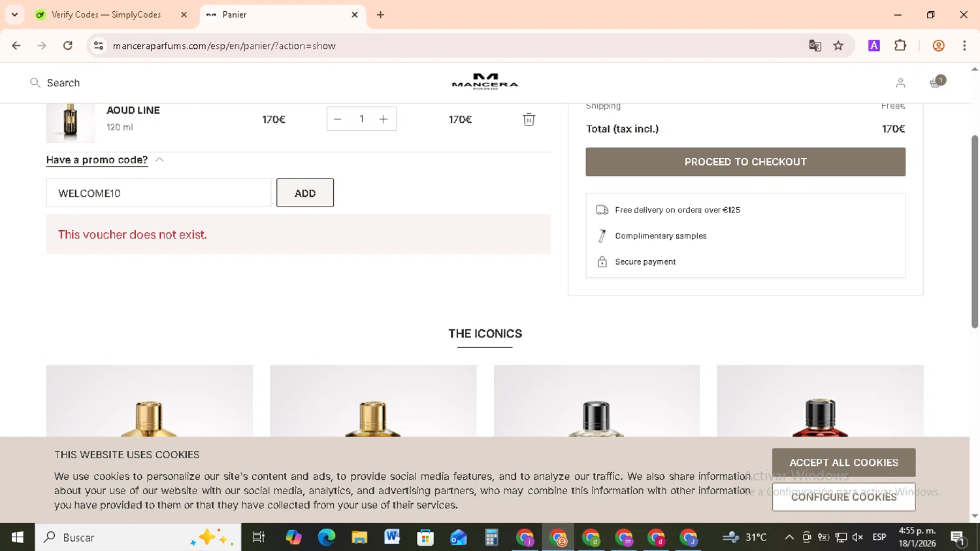
Task: Click the Complimentary samples text
Action: [x=661, y=236]
